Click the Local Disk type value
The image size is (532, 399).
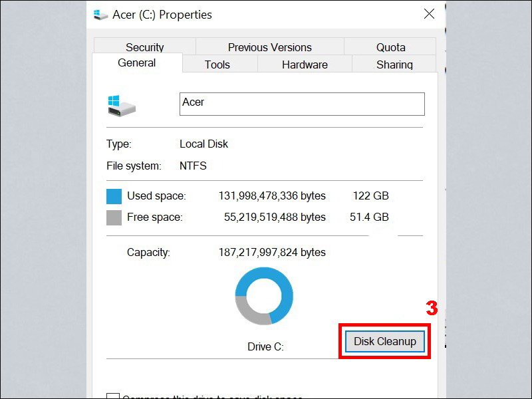203,144
